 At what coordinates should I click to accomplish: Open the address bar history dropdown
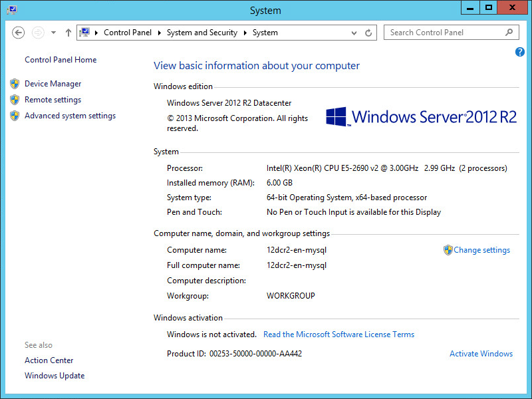(354, 33)
